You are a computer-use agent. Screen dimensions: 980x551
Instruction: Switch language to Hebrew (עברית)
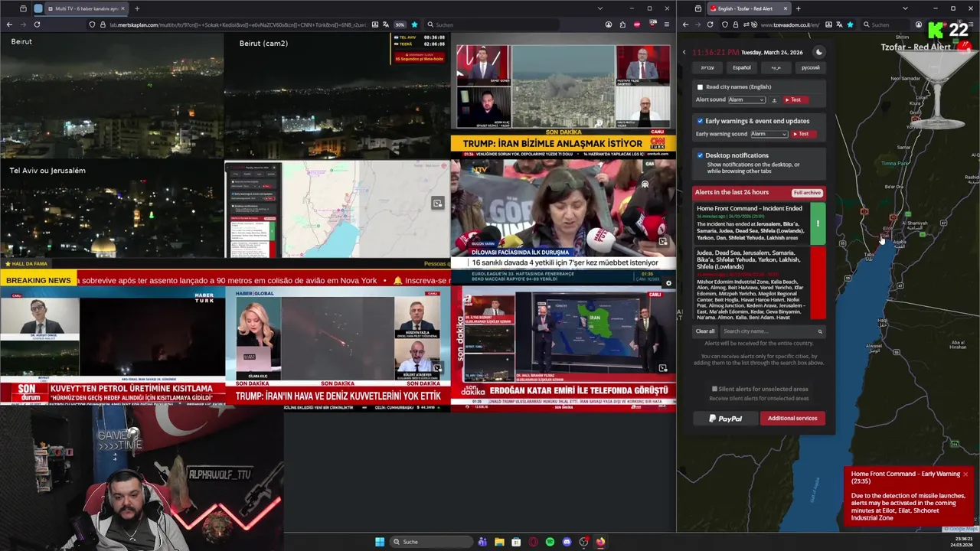point(707,67)
